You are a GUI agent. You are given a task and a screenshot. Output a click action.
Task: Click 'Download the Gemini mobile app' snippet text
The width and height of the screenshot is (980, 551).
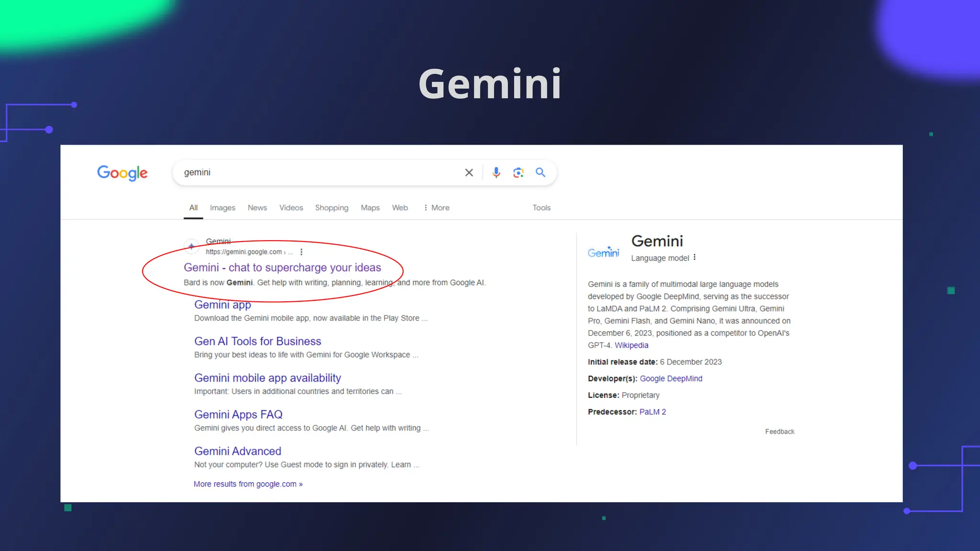coord(311,318)
